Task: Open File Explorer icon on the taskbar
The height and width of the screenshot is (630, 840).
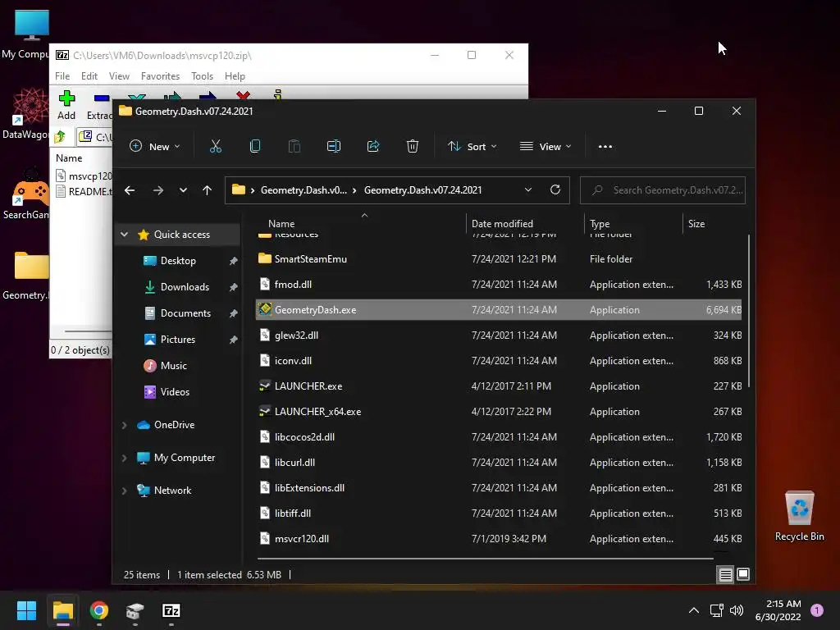Action: click(x=62, y=610)
